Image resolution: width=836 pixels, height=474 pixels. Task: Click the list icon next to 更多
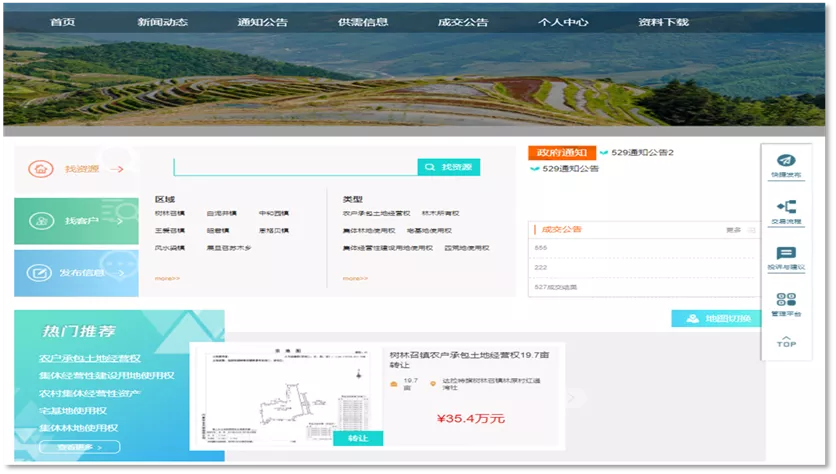(x=751, y=230)
